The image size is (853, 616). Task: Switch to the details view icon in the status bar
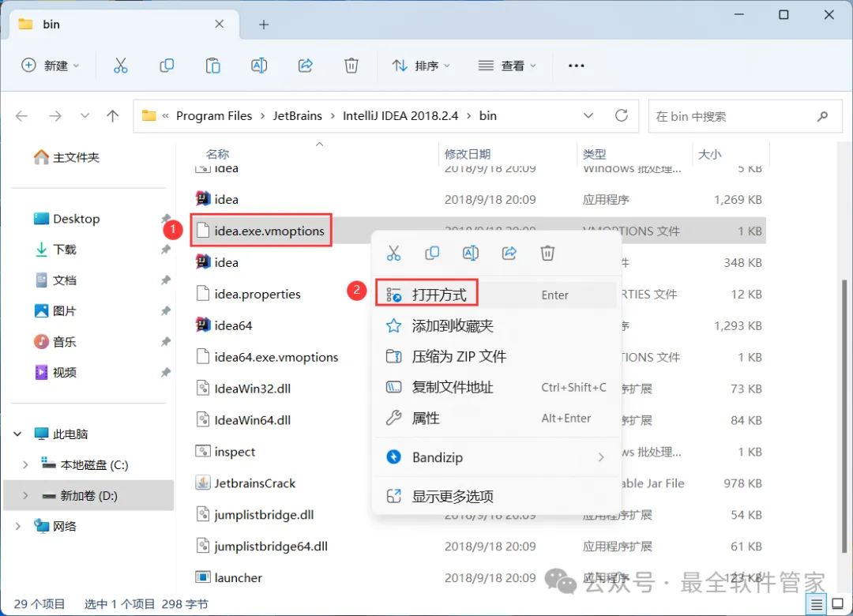click(817, 604)
